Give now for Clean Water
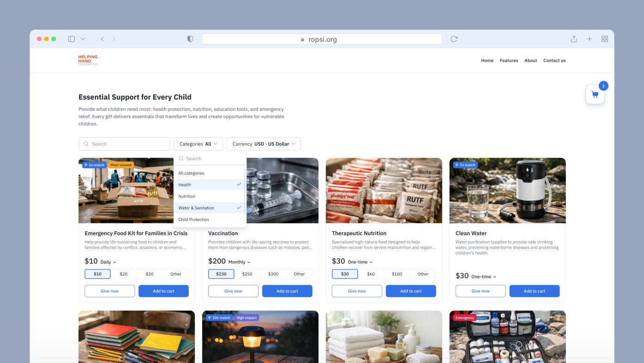Viewport: 644px width, 363px height. click(x=481, y=291)
